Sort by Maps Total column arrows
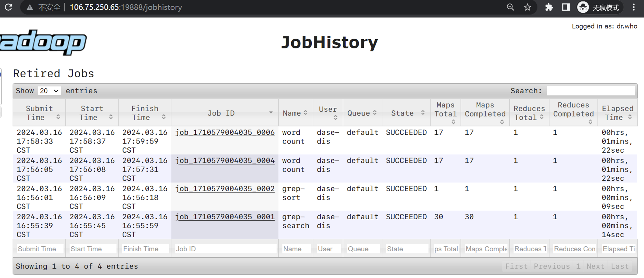Viewport: 644px width, 278px height. pos(453,122)
